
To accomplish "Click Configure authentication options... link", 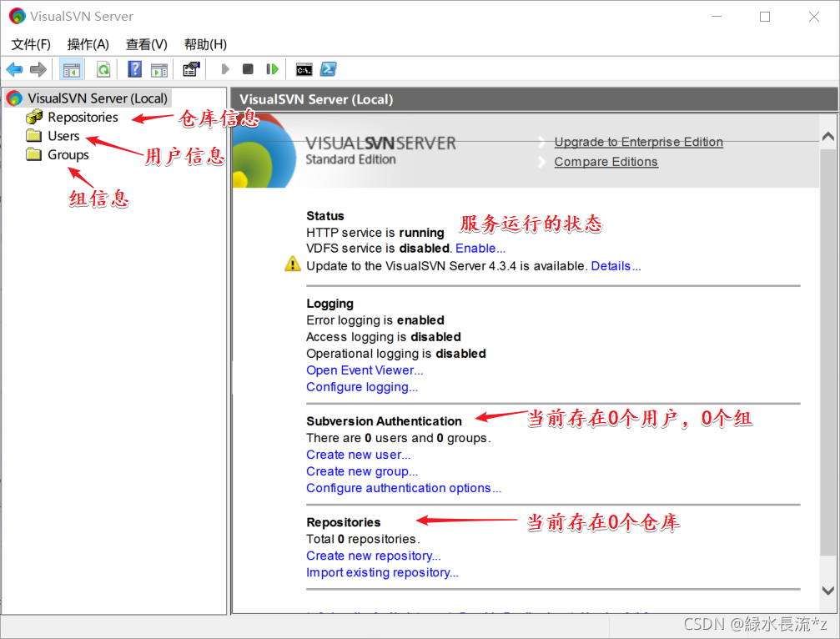I will point(404,488).
